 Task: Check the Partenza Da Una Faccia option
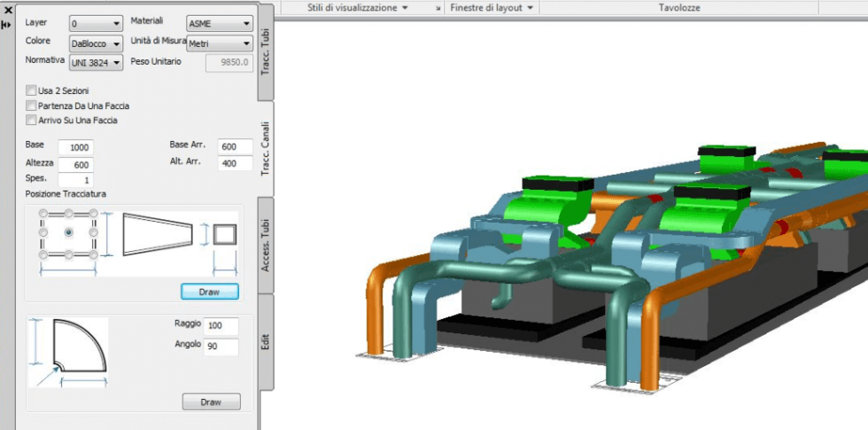coord(32,106)
